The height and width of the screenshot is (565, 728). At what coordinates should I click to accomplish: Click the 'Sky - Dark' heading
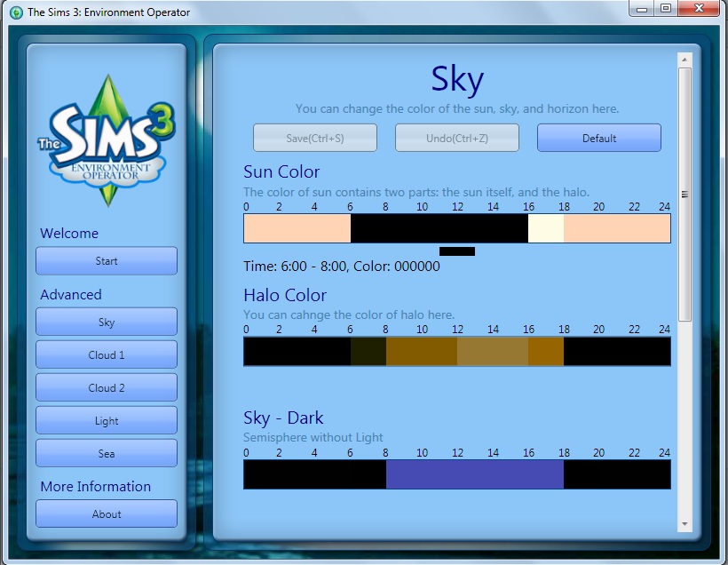click(x=283, y=418)
